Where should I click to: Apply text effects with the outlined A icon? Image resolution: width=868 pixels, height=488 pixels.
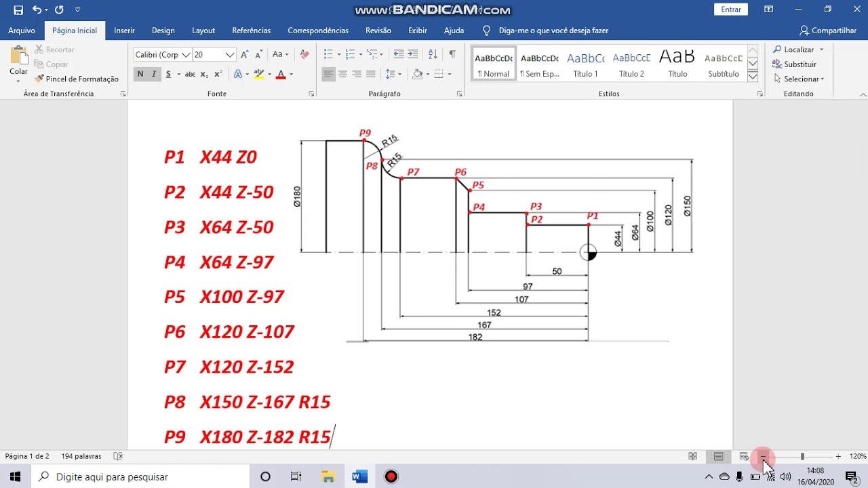(238, 74)
